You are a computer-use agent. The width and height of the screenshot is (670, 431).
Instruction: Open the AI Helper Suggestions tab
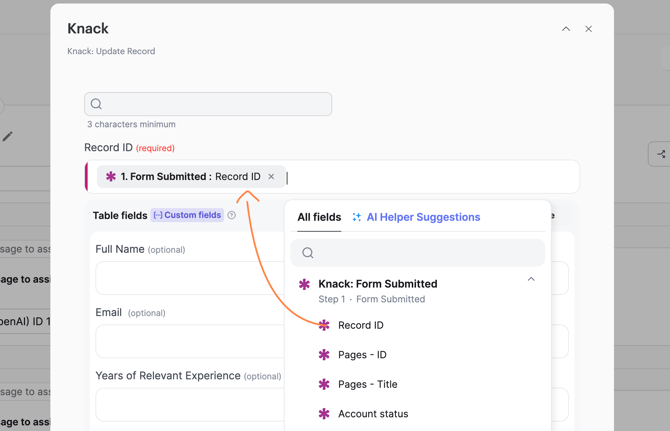422,217
